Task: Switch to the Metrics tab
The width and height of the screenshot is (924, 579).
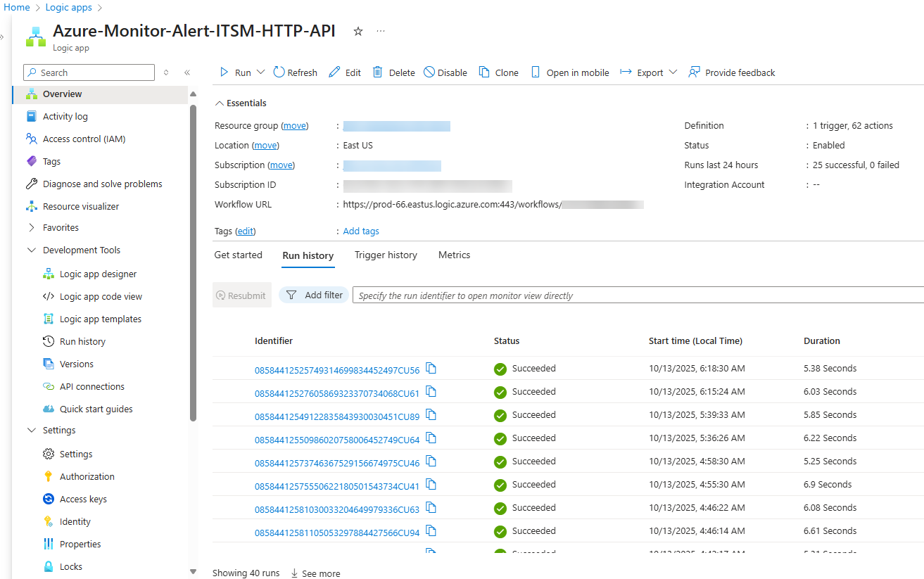Action: coord(454,255)
